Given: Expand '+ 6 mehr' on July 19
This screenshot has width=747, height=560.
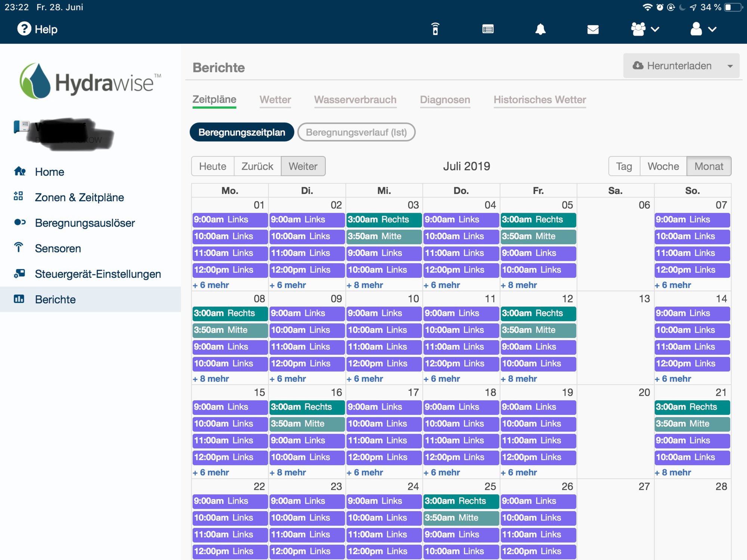Looking at the screenshot, I should (519, 473).
